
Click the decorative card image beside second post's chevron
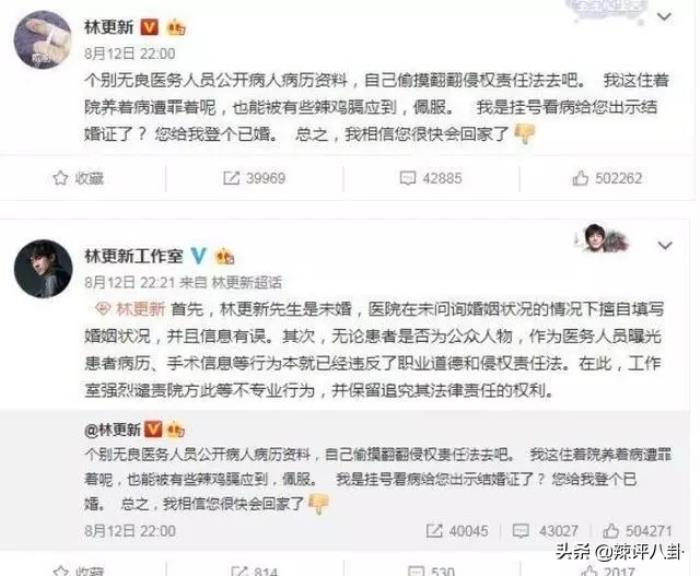tap(601, 238)
